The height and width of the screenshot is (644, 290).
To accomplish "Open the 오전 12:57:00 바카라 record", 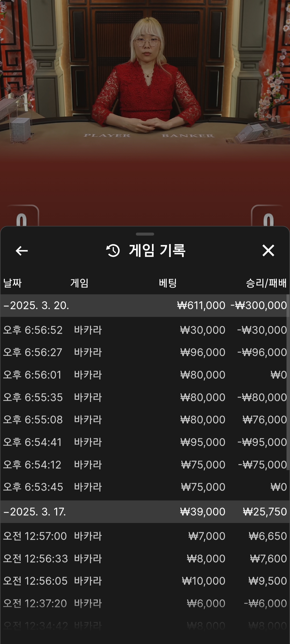I will click(145, 536).
